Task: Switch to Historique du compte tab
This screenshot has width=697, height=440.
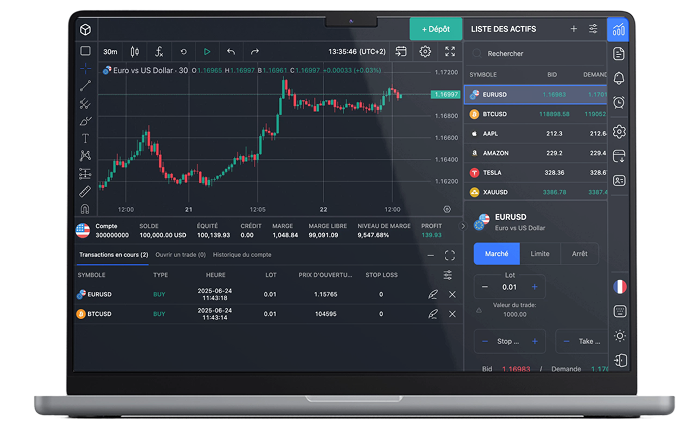Action: (x=240, y=255)
